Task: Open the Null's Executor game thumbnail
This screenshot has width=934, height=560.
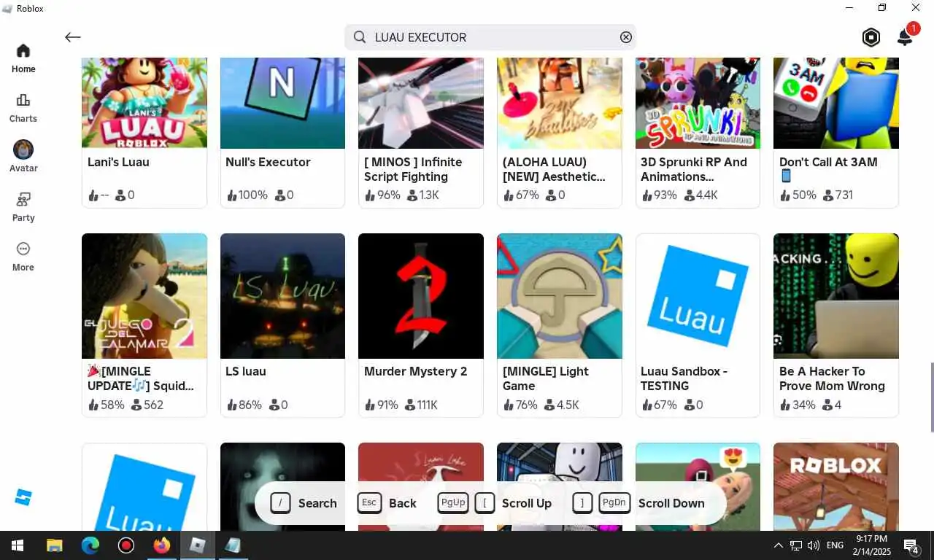Action: coord(282,103)
